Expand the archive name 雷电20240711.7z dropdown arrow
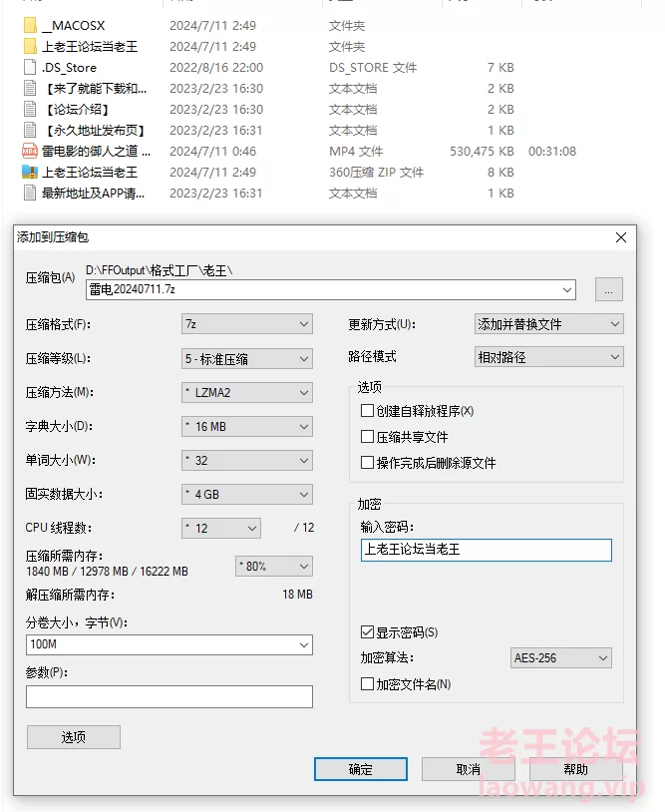The height and width of the screenshot is (812, 665). point(567,290)
